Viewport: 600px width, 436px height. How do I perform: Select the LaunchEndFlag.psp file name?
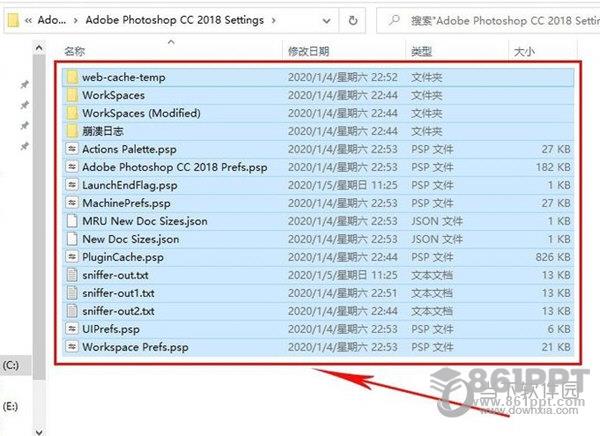[130, 185]
